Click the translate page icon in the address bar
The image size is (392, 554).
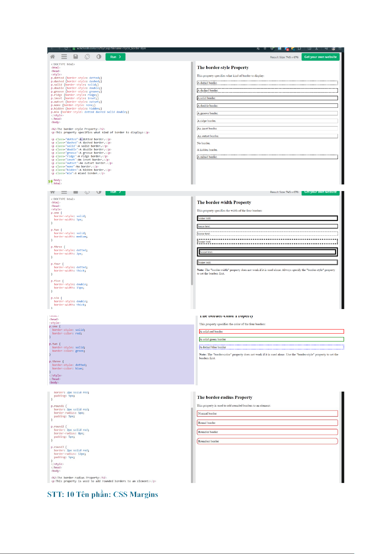(x=258, y=49)
